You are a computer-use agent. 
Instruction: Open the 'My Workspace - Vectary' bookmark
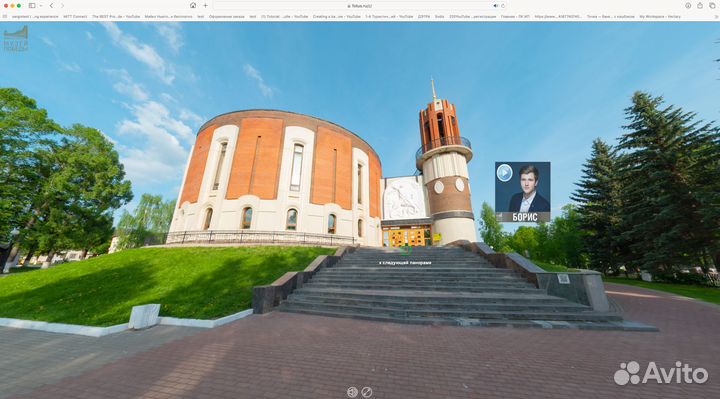660,17
